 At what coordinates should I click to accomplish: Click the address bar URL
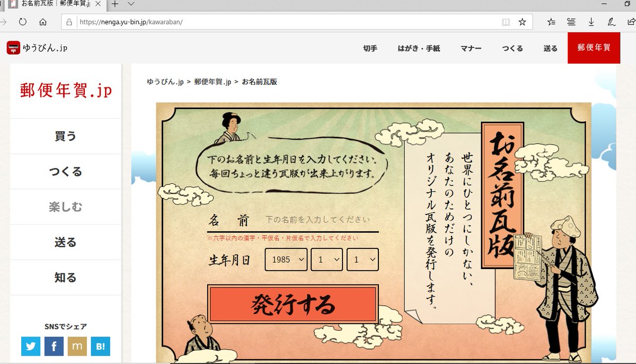131,22
